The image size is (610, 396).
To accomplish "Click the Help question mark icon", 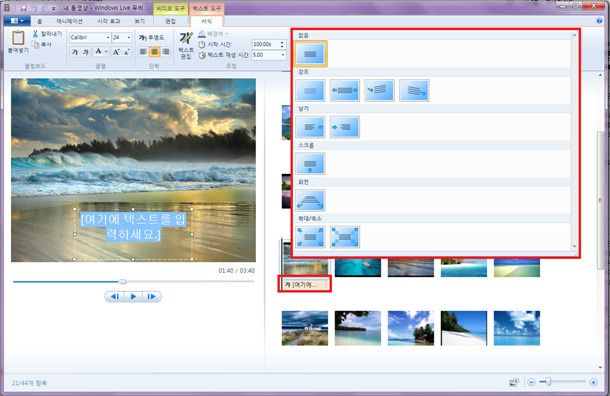I will pos(599,21).
